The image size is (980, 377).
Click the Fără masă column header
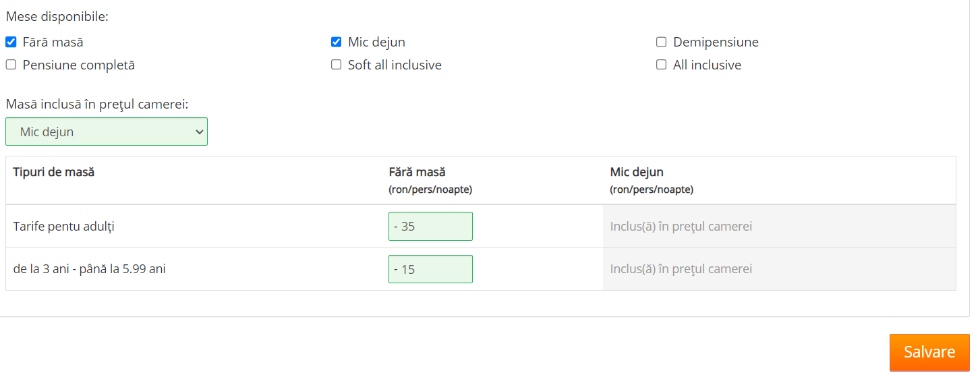[x=417, y=172]
